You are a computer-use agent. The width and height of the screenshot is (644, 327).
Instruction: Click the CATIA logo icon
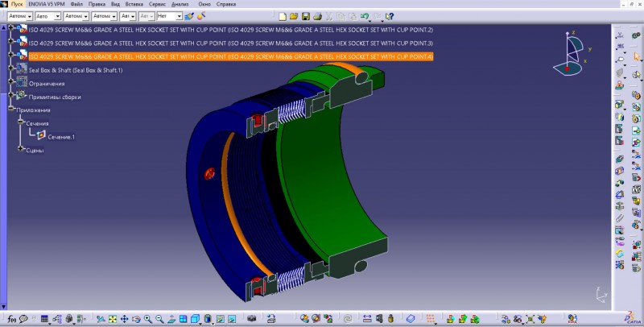point(632,318)
